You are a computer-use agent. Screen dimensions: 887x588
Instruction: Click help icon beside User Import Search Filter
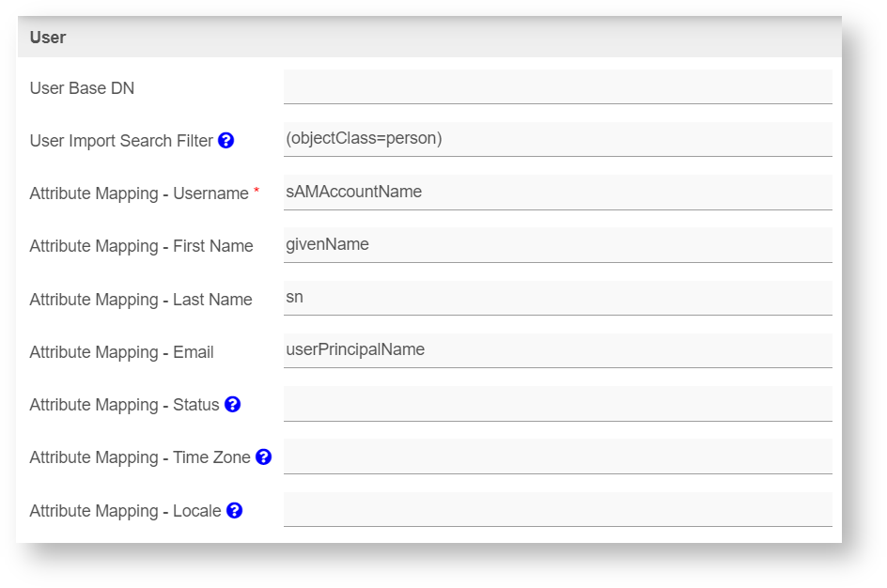pyautogui.click(x=226, y=141)
